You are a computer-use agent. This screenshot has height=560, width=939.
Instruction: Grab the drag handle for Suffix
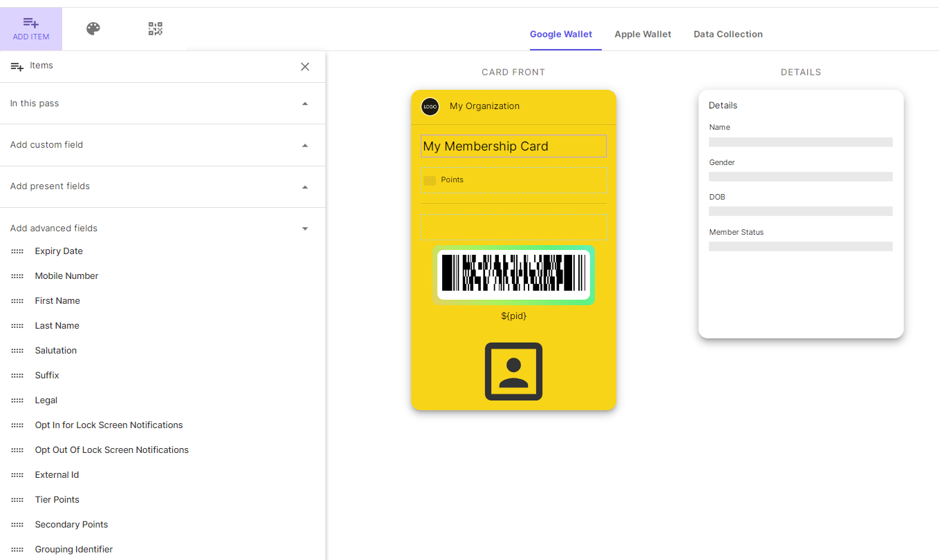point(17,376)
